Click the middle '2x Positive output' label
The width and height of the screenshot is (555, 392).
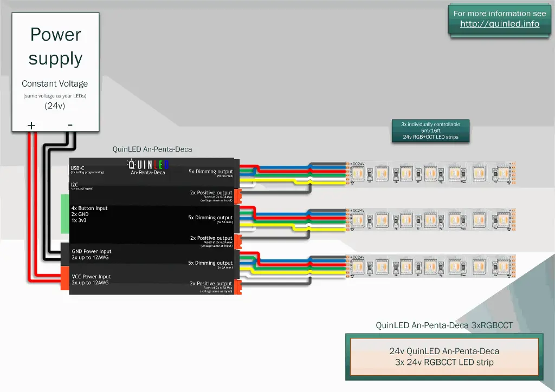[x=211, y=238]
